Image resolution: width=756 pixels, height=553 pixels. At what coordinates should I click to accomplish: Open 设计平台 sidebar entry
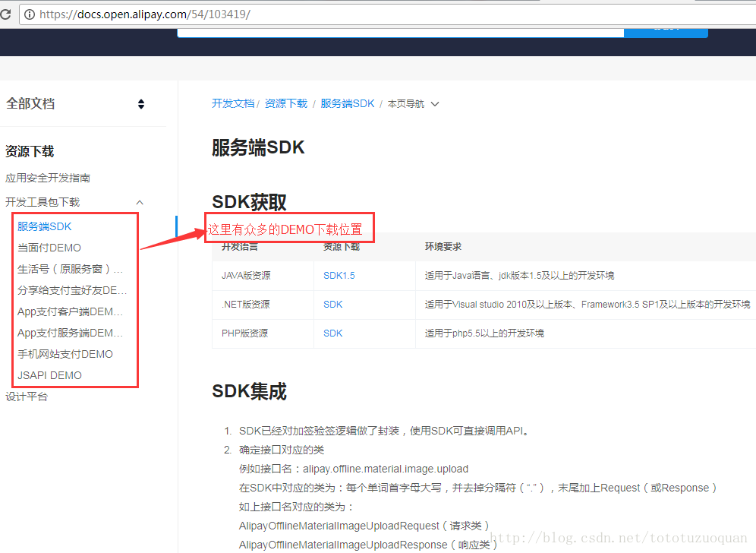tap(27, 397)
